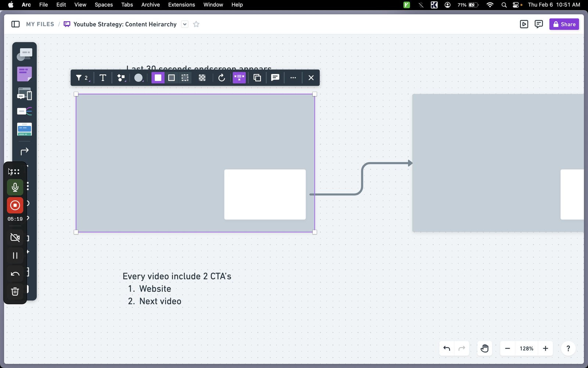Open the help question mark button
Screen dimensions: 588x368
click(x=568, y=348)
